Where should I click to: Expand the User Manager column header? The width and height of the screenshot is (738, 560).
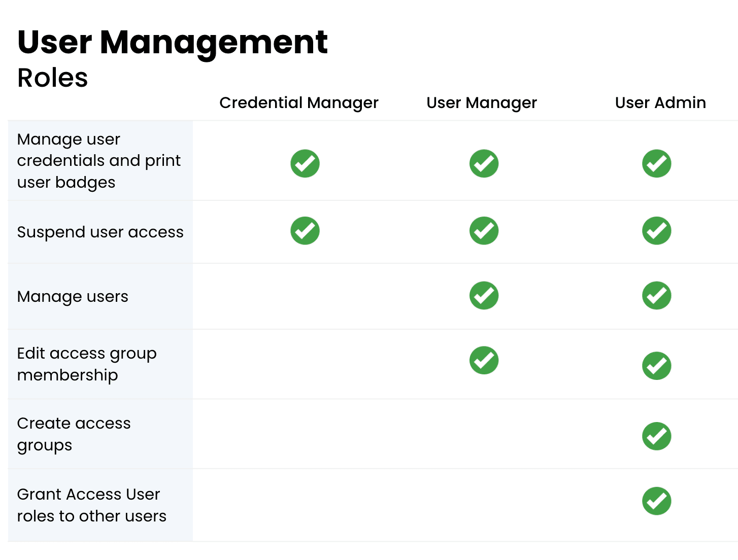481,102
